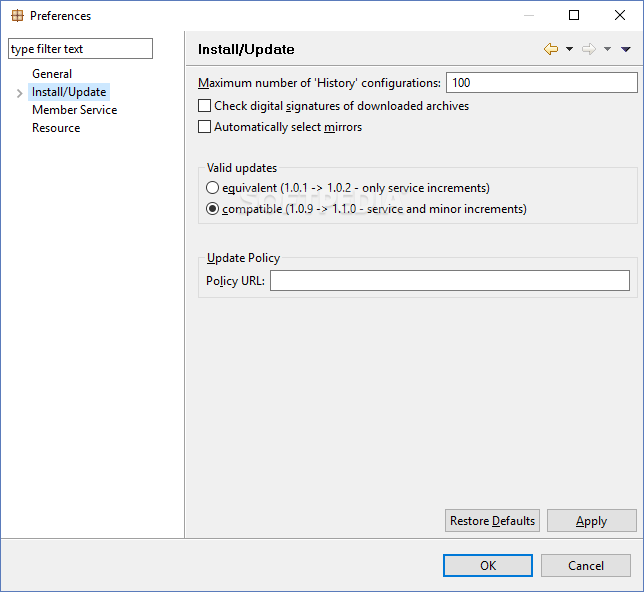The height and width of the screenshot is (592, 644).
Task: Select the compatible updates radio option
Action: click(x=212, y=209)
